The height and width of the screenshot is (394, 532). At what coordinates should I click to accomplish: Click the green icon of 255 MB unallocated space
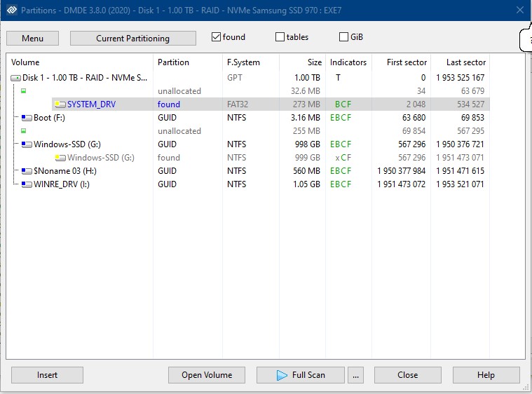[x=23, y=130]
